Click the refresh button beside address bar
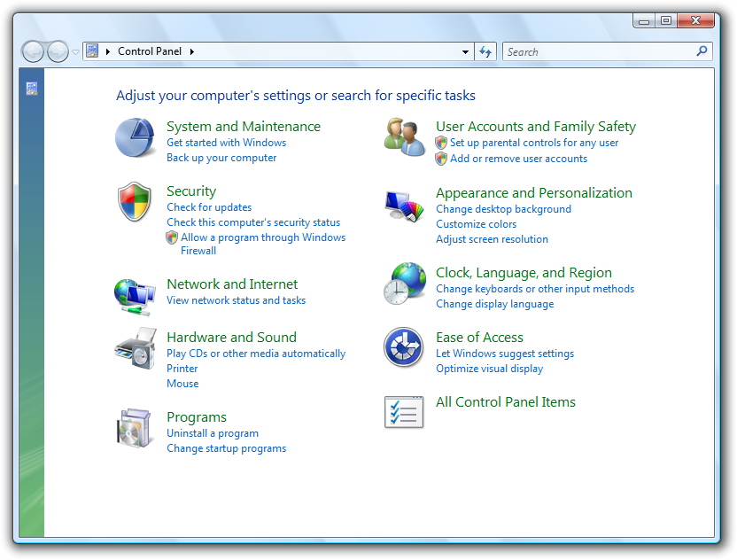Image resolution: width=737 pixels, height=560 pixels. 485,51
